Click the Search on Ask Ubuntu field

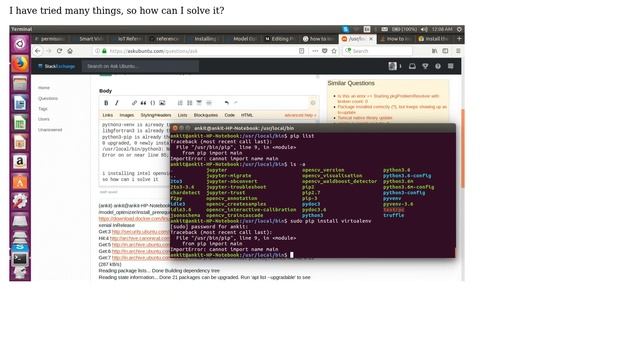click(140, 66)
